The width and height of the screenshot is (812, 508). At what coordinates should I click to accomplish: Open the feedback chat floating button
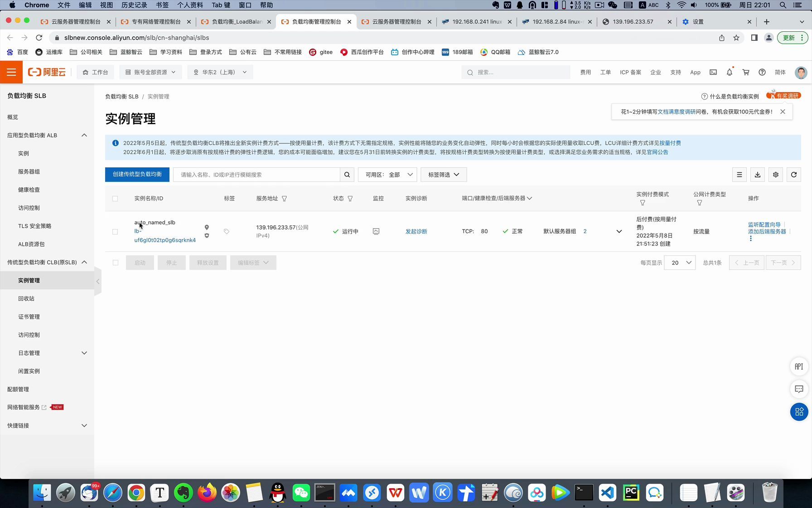coord(799,389)
